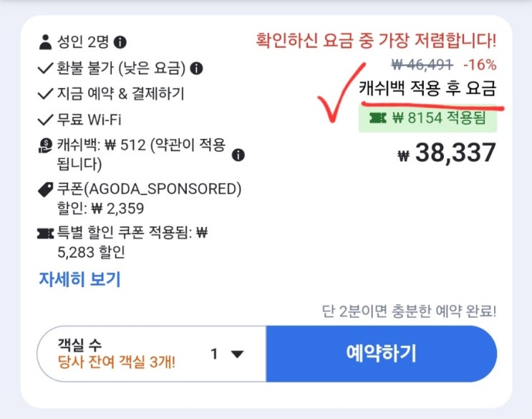The height and width of the screenshot is (419, 532).
Task: Click the checkmark beside 환불 불가
Action: (46, 69)
